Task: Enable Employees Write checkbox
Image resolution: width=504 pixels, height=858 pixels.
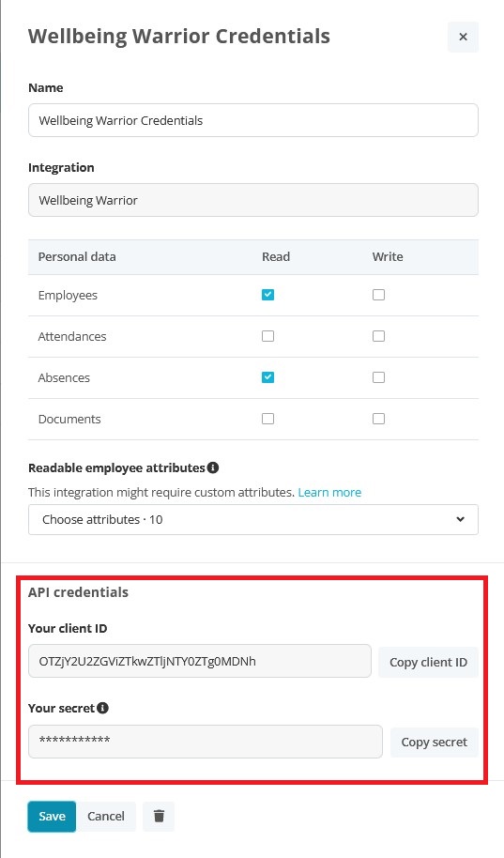Action: [x=378, y=295]
